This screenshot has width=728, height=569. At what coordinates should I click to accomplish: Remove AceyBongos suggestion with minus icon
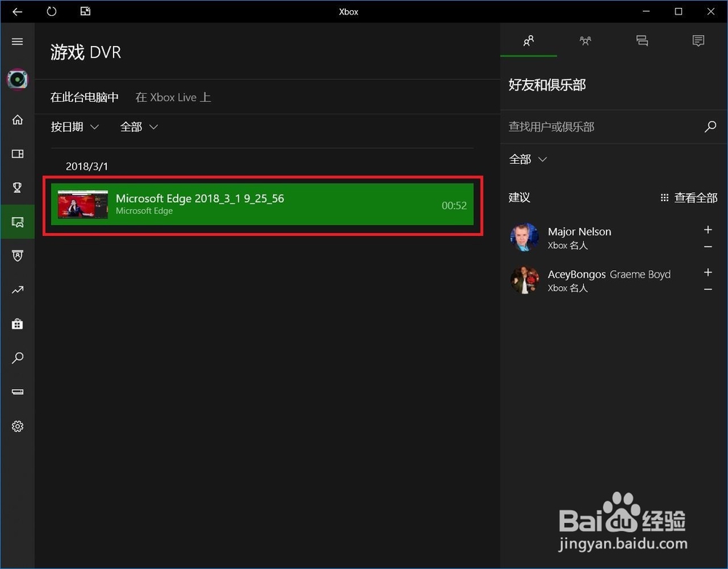708,289
